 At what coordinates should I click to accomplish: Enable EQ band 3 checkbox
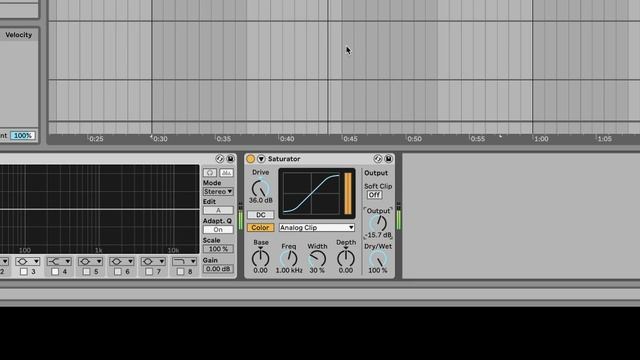24,271
